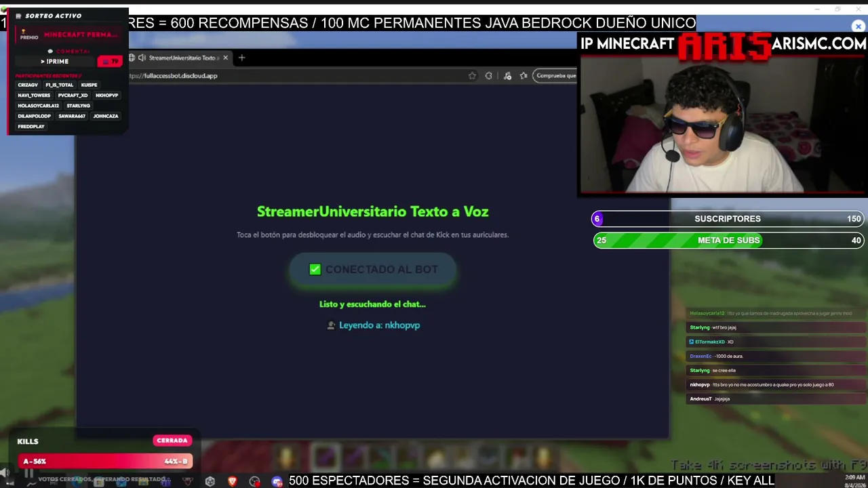The height and width of the screenshot is (488, 868).
Task: Click the MINECRAFT PERMA prize label
Action: 81,35
